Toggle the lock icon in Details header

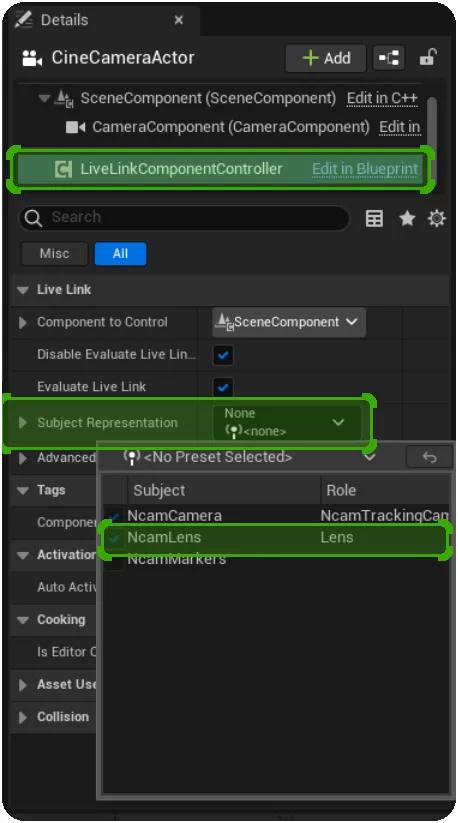click(x=428, y=57)
